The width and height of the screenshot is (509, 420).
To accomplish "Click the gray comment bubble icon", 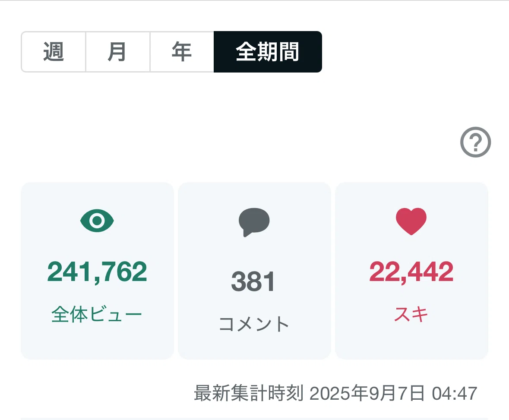I will pos(254,222).
